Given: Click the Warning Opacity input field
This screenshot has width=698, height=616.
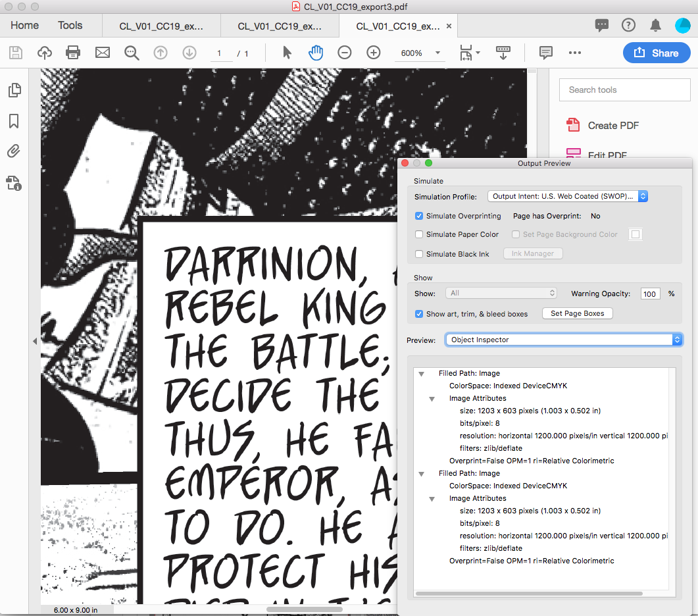Looking at the screenshot, I should (x=650, y=294).
